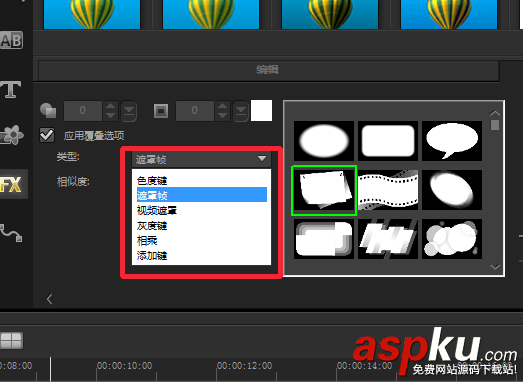Increase the transparency value with up arrow

click(110, 106)
